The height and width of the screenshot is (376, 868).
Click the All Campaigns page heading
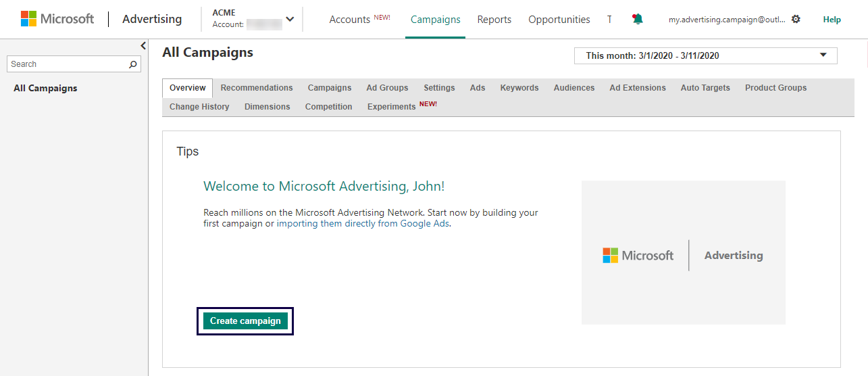point(208,53)
